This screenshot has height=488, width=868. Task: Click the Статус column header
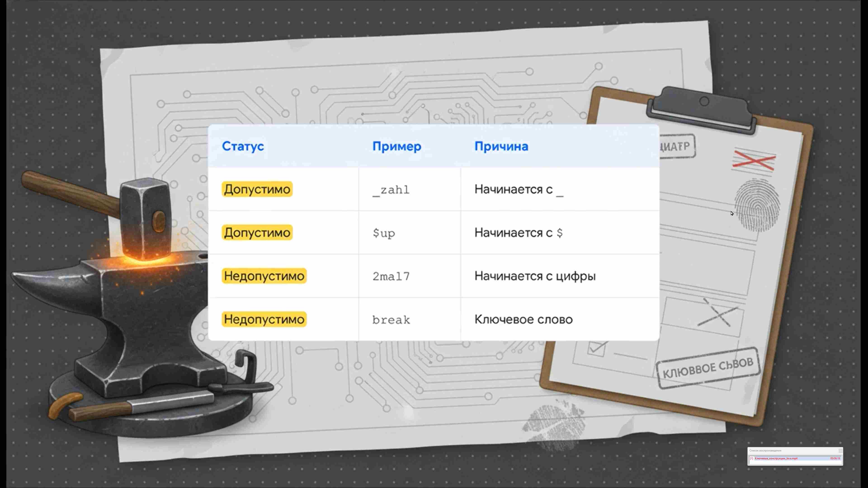pyautogui.click(x=243, y=146)
